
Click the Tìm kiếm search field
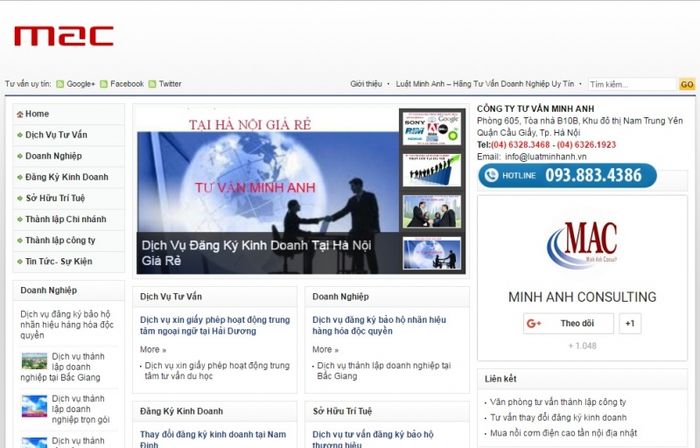pyautogui.click(x=632, y=84)
